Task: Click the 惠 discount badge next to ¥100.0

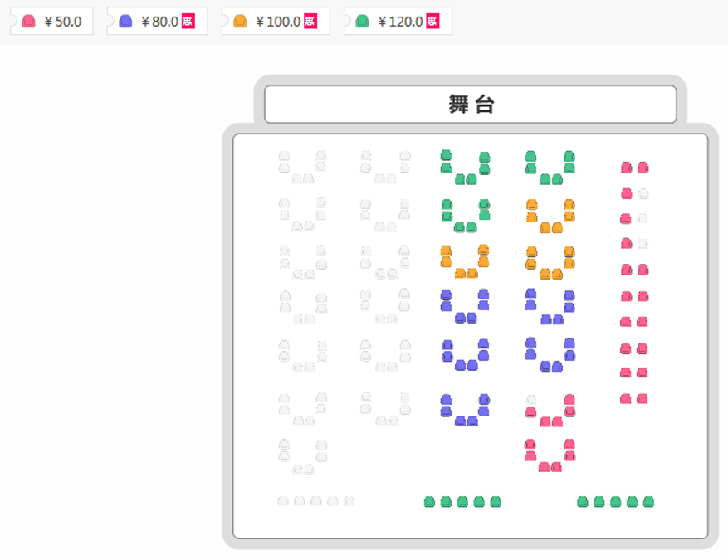Action: point(310,22)
